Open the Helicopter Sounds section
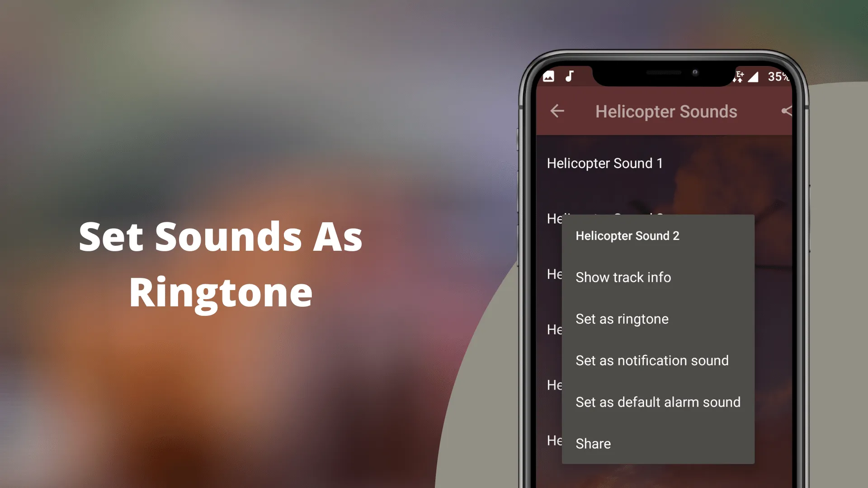This screenshot has height=488, width=868. click(x=666, y=112)
